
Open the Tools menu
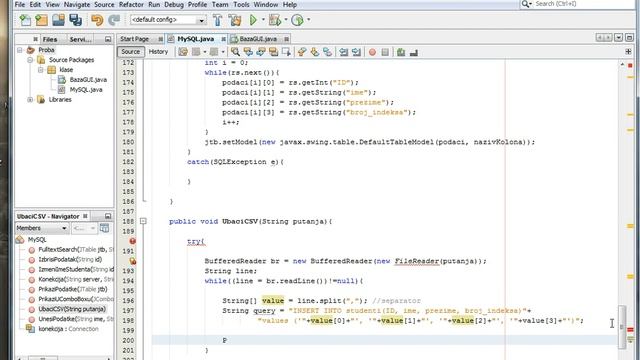point(241,4)
